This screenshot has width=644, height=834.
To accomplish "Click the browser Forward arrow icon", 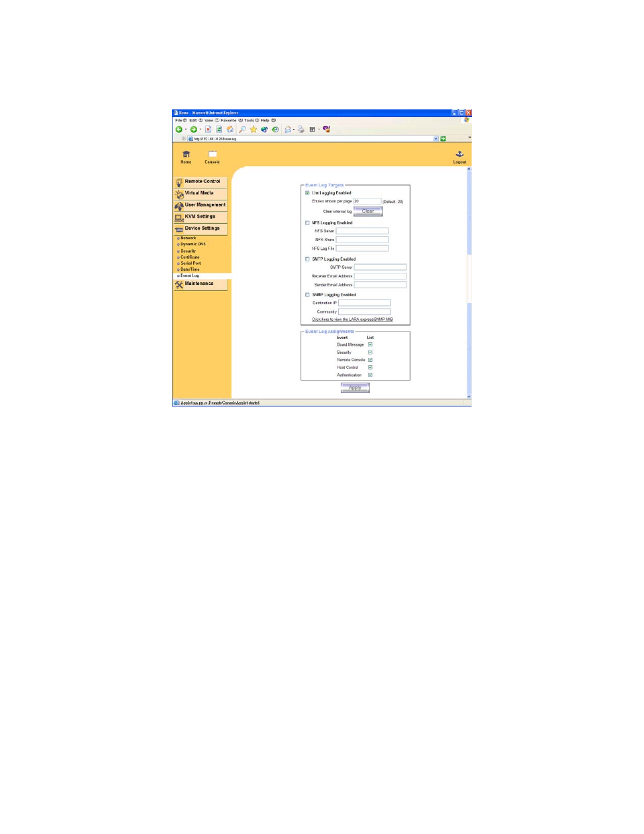I will pos(194,130).
